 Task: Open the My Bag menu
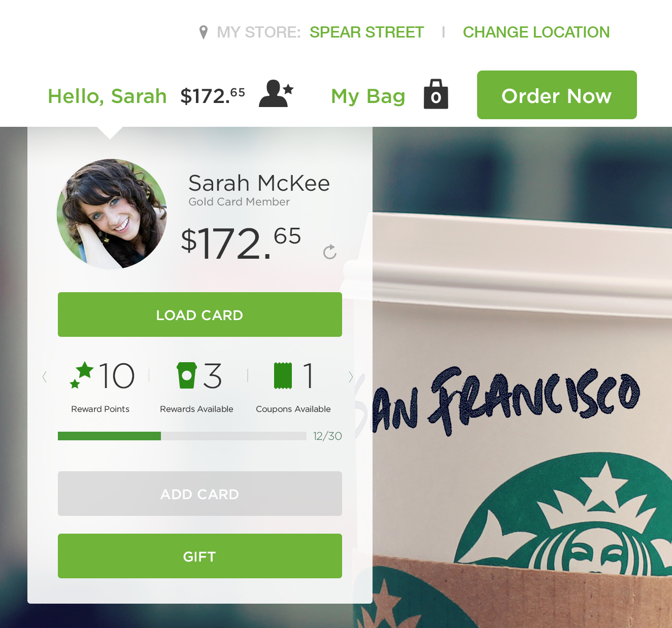pos(368,96)
